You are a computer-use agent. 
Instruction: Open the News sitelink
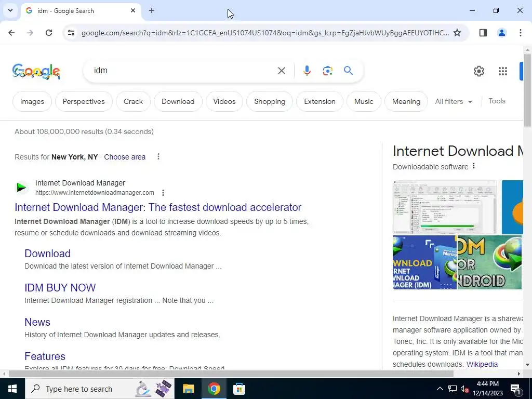[37, 322]
